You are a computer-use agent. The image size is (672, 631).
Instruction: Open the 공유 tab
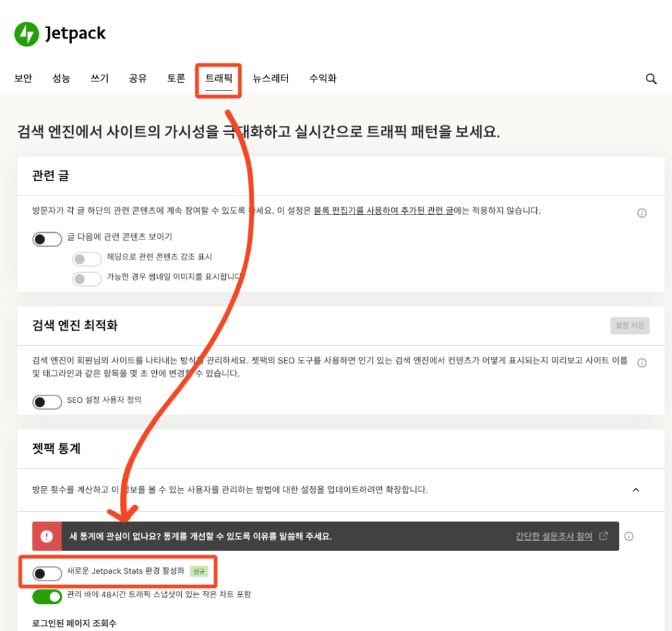click(138, 78)
